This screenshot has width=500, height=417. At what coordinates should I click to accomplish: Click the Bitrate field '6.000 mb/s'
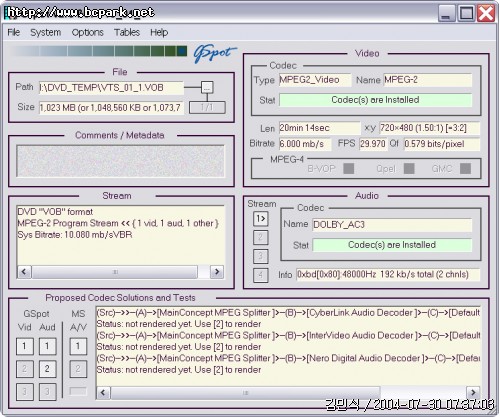tap(305, 144)
